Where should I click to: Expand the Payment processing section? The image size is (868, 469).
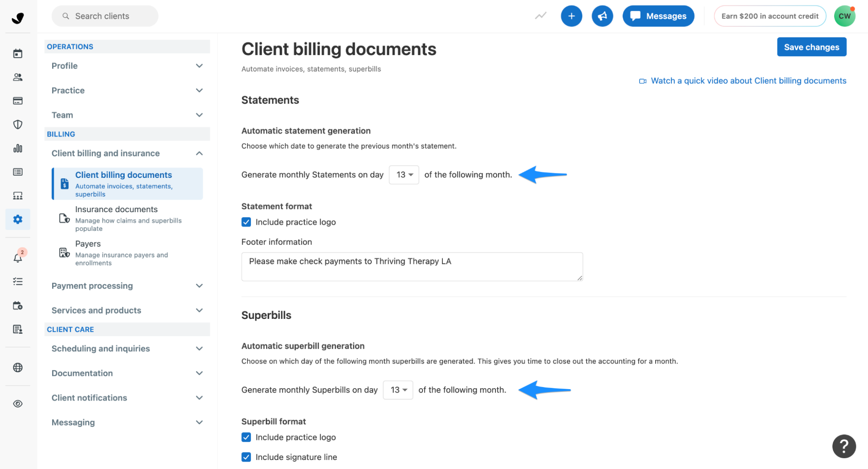click(127, 285)
